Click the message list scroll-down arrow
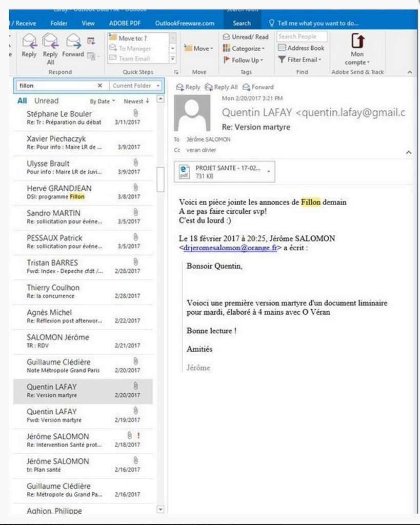The image size is (420, 525). (161, 509)
